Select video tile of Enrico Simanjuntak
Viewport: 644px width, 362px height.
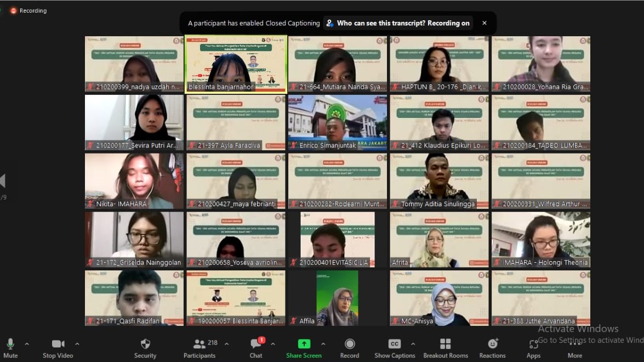click(x=338, y=122)
